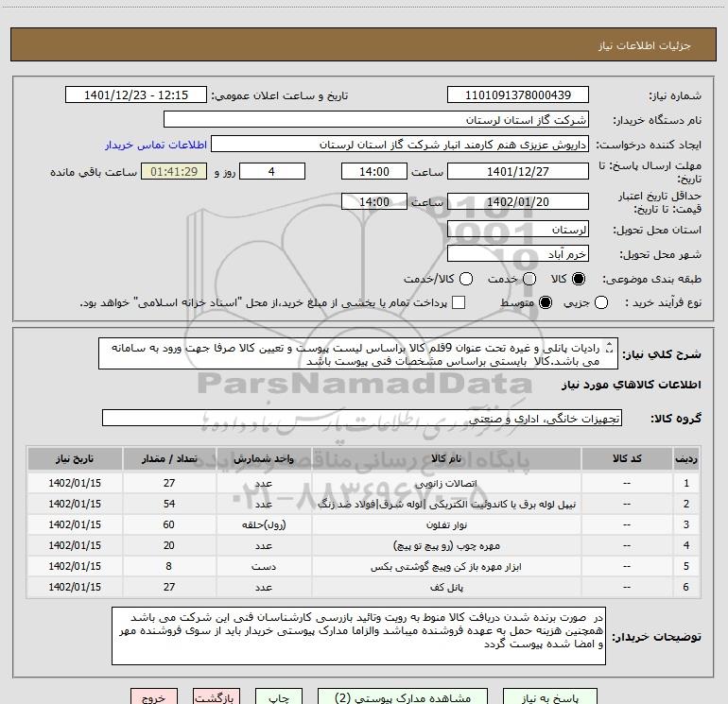The width and height of the screenshot is (728, 704).
Task: Open buyer contact info link
Action: [x=156, y=145]
